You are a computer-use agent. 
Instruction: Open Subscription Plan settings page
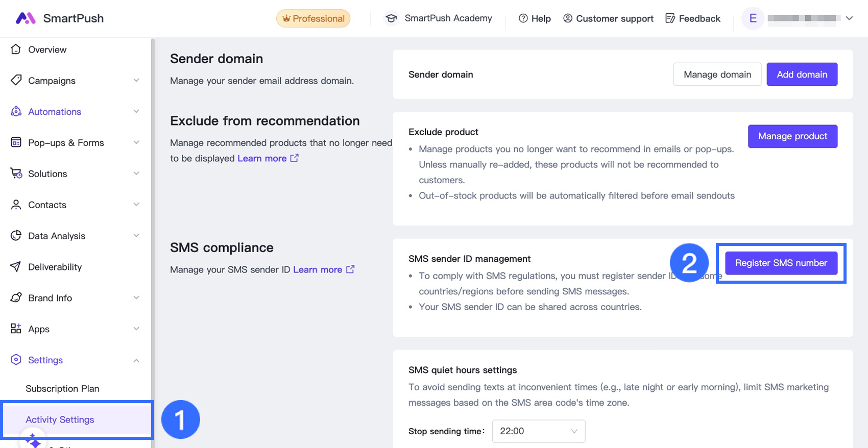pyautogui.click(x=62, y=388)
